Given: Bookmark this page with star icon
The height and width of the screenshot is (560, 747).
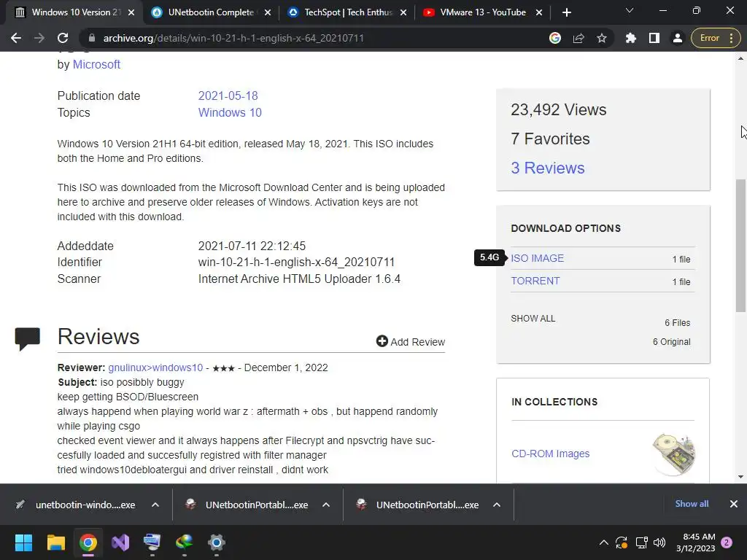Looking at the screenshot, I should pos(602,38).
